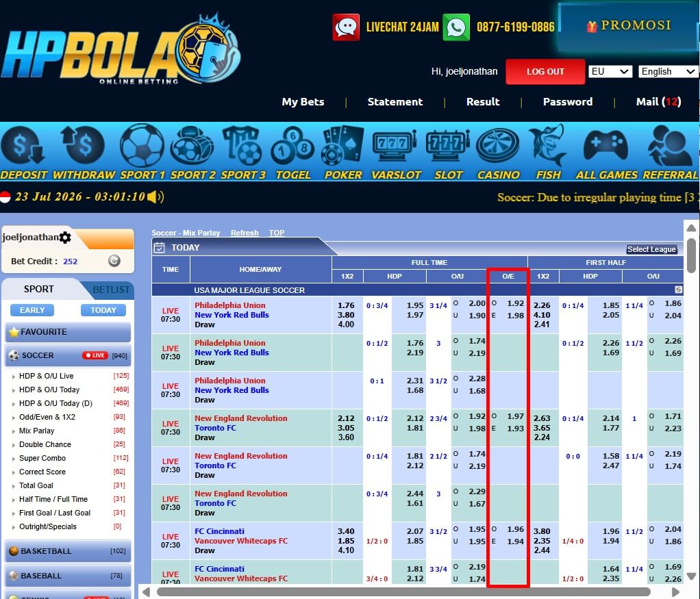Open the Fish shark icon
This screenshot has width=700, height=599.
[548, 146]
